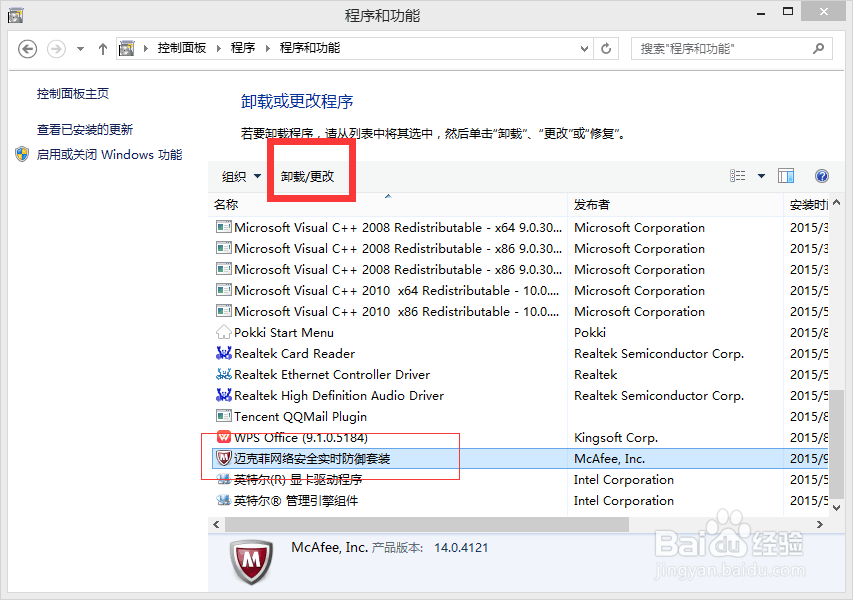Expand the view options dropdown arrow
Screen dimensions: 853x600
pyautogui.click(x=762, y=176)
